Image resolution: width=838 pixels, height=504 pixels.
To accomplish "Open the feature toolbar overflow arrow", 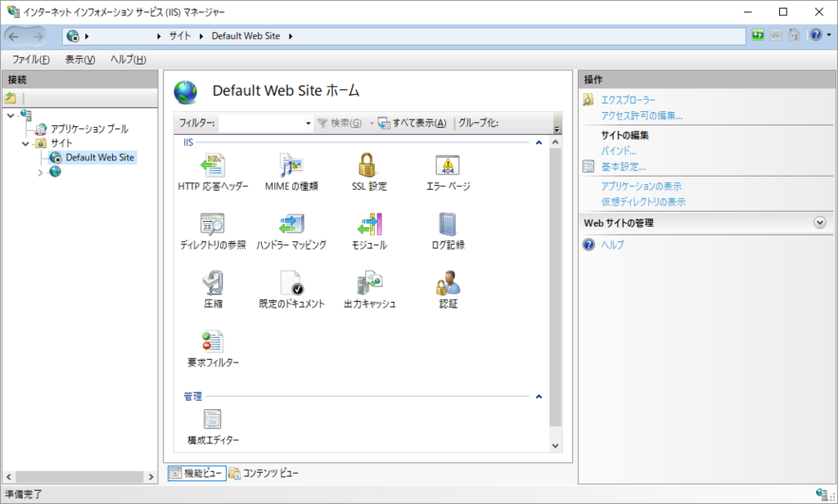I will click(556, 128).
